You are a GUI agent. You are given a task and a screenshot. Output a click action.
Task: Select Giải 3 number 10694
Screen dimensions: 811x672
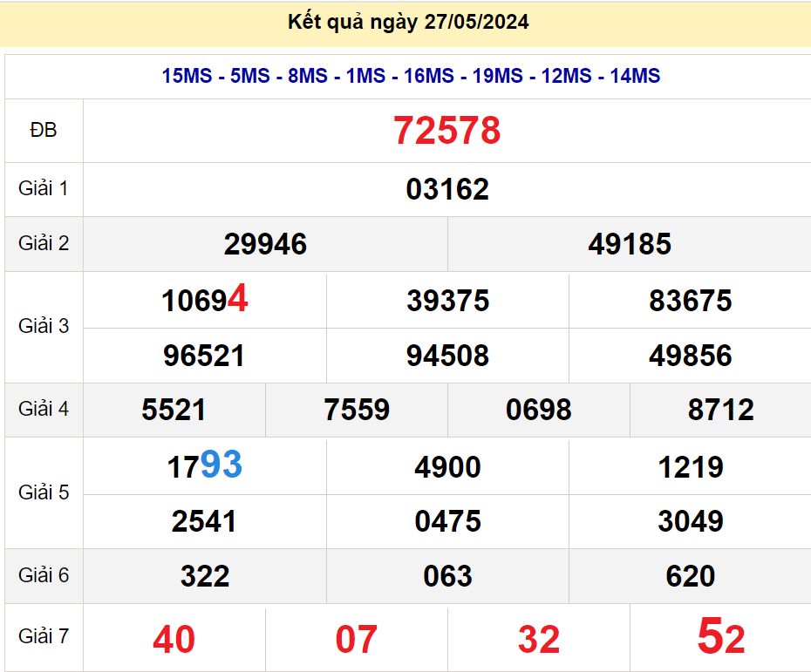(205, 301)
